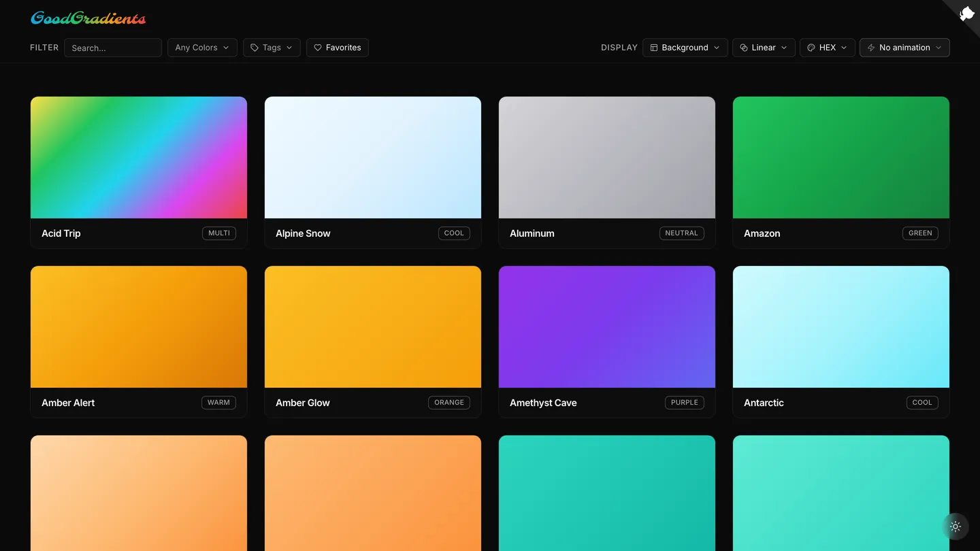Screen dimensions: 980x551
Task: Click the WARM tag on Amber Alert
Action: tap(218, 403)
